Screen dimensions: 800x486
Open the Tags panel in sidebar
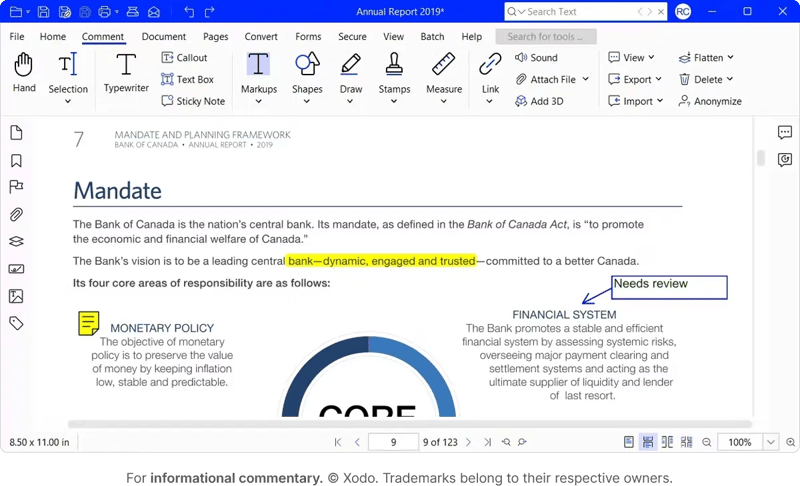click(x=16, y=323)
